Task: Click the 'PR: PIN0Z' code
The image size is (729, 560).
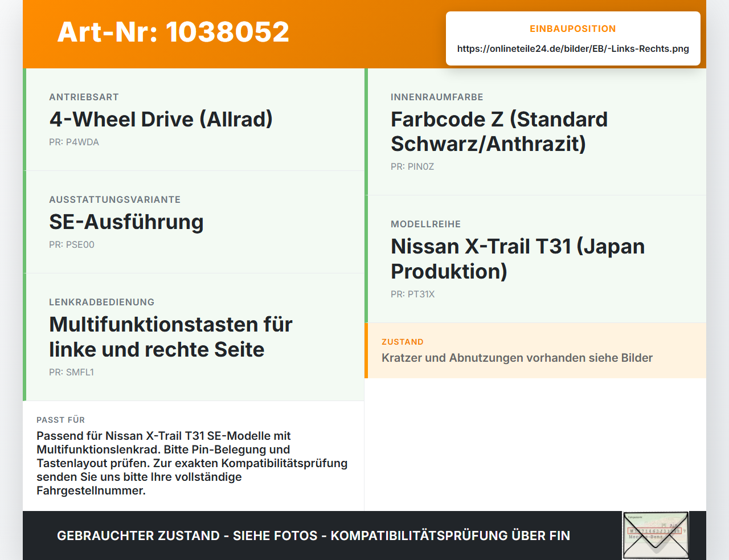Action: click(x=412, y=166)
